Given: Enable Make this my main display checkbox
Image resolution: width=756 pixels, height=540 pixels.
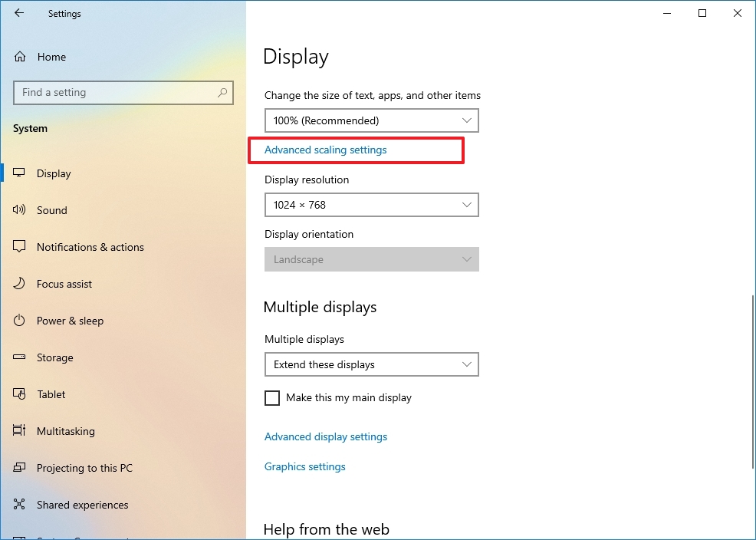Looking at the screenshot, I should 272,398.
